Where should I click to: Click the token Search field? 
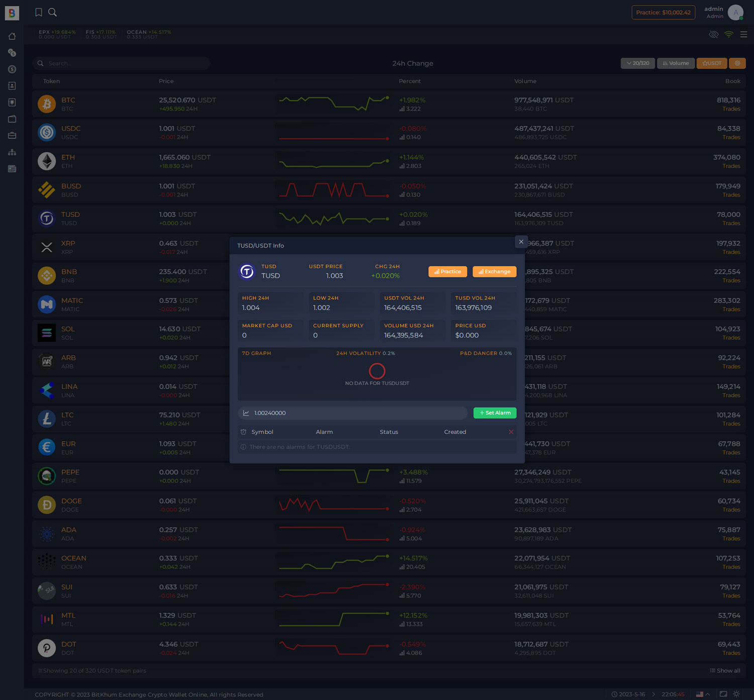pos(122,63)
